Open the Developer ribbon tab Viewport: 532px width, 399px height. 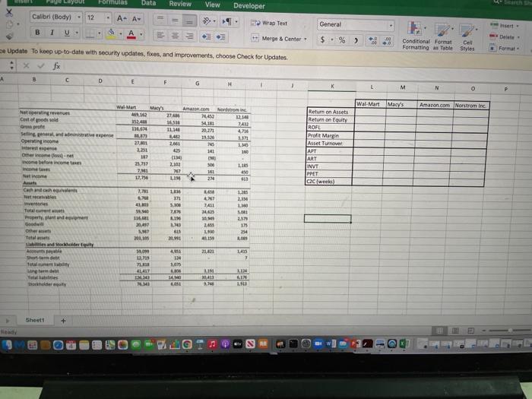[x=249, y=6]
